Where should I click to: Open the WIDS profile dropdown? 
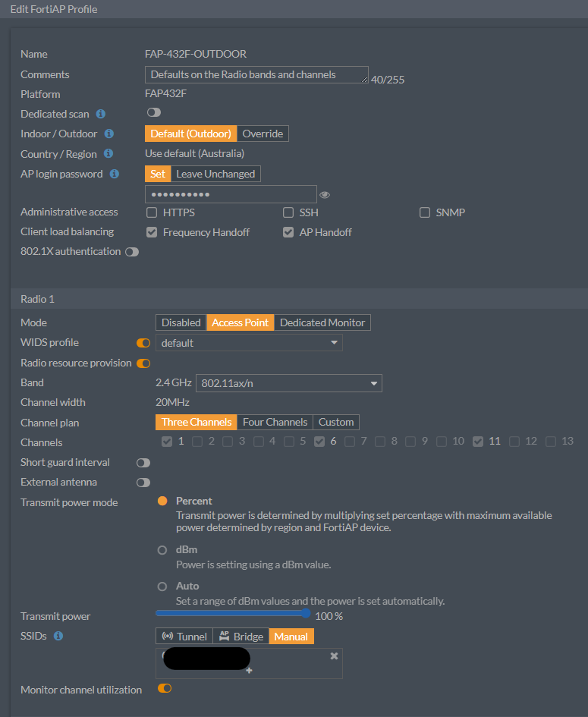[249, 343]
